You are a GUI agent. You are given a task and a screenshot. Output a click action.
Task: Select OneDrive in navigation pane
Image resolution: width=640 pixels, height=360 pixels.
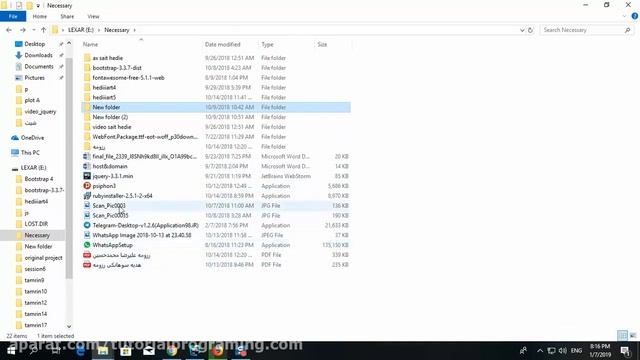pos(32,138)
